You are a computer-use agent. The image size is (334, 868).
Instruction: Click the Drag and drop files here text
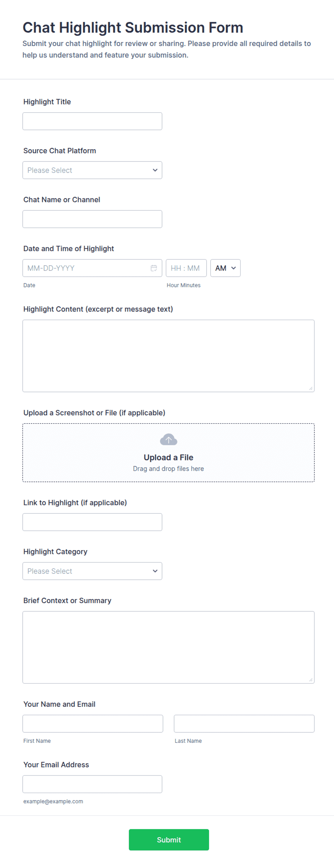click(168, 469)
